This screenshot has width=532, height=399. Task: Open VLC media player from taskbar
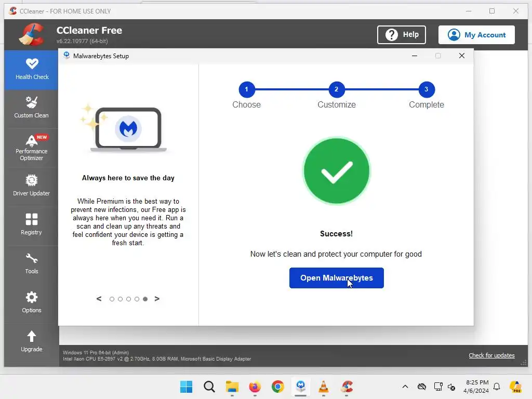click(x=324, y=387)
